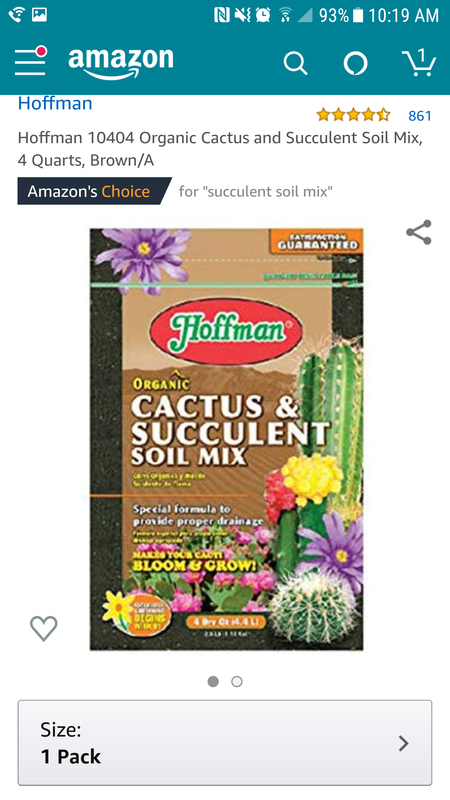The width and height of the screenshot is (450, 800).
Task: Tap the product title text
Action: 220,149
